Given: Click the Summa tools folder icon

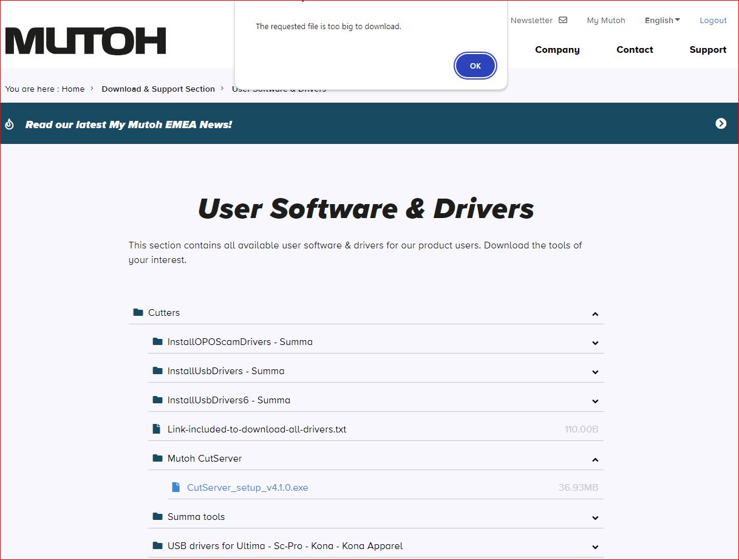Looking at the screenshot, I should click(158, 516).
